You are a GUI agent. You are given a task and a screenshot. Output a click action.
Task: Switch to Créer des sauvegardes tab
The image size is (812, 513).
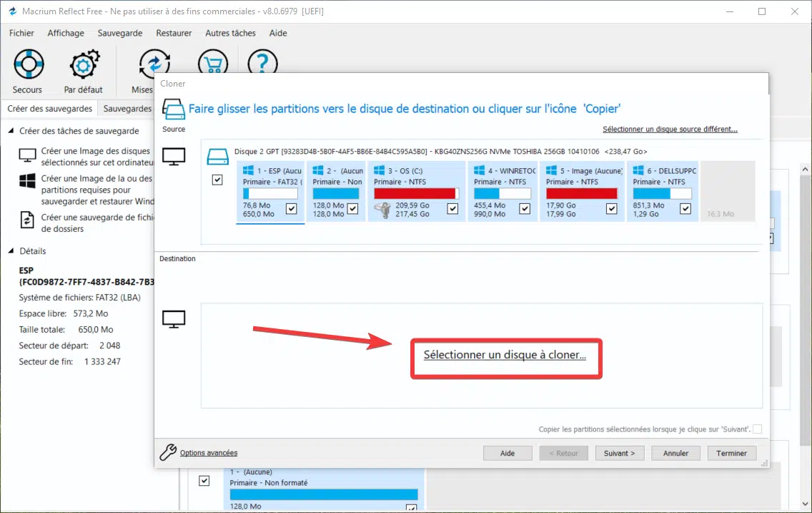click(50, 108)
